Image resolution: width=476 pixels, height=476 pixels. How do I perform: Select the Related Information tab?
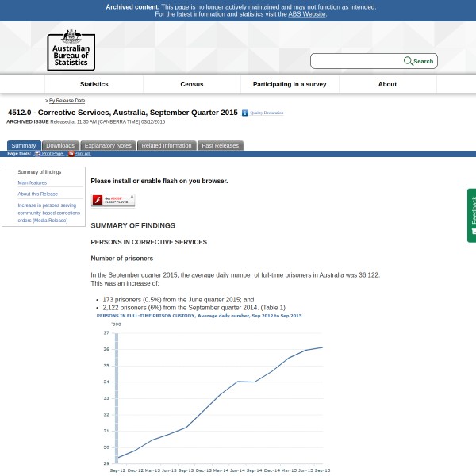click(167, 145)
